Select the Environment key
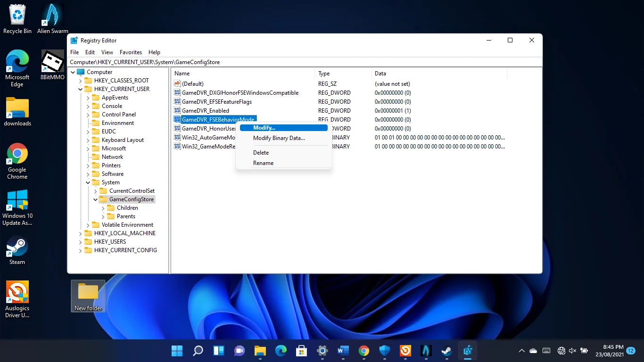The width and height of the screenshot is (644, 362). coord(118,123)
